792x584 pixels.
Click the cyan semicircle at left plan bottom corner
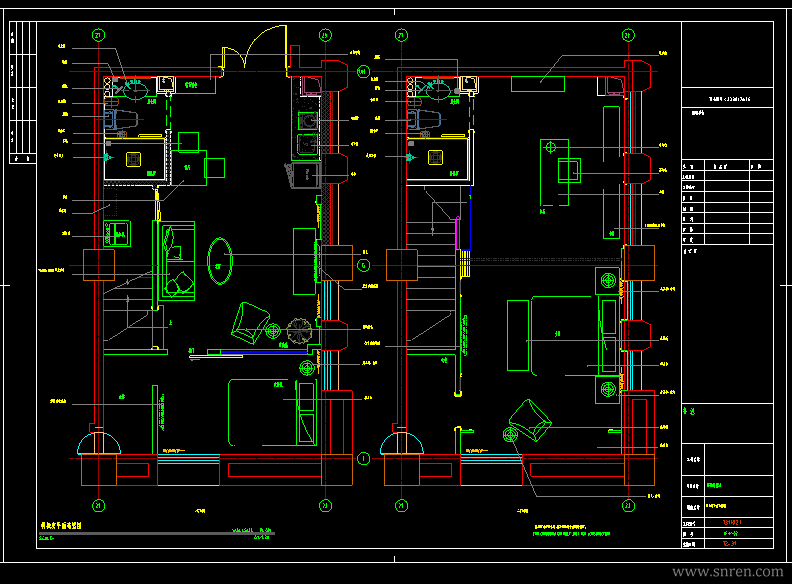tap(99, 443)
